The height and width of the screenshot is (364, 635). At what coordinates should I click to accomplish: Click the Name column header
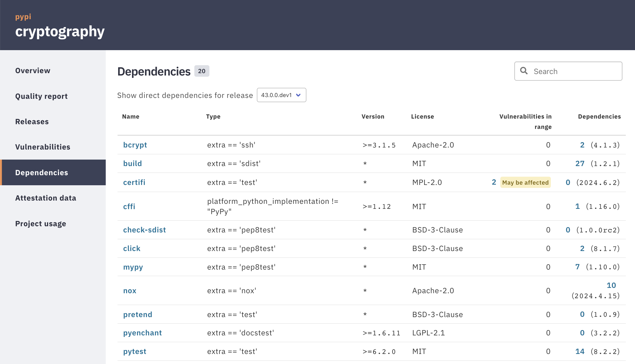point(131,117)
